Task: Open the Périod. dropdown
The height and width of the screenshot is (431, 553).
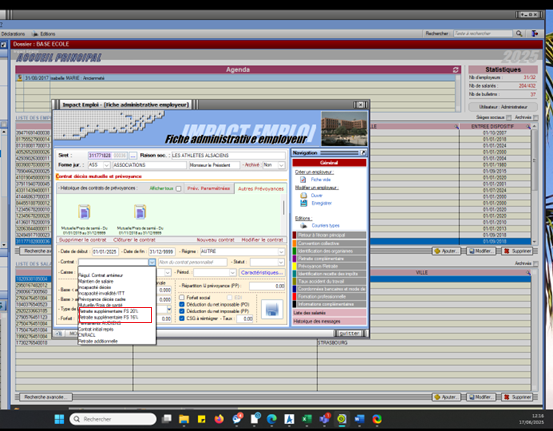Action: pos(232,273)
